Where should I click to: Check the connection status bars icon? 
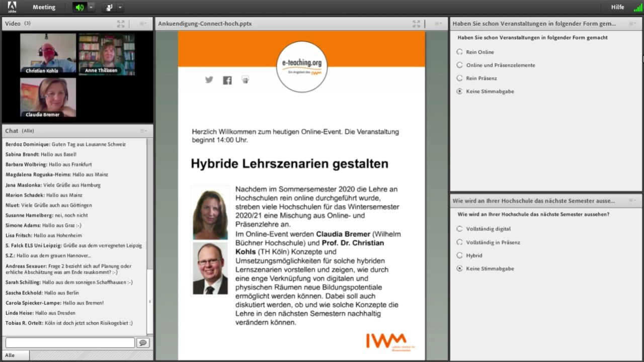(x=637, y=8)
